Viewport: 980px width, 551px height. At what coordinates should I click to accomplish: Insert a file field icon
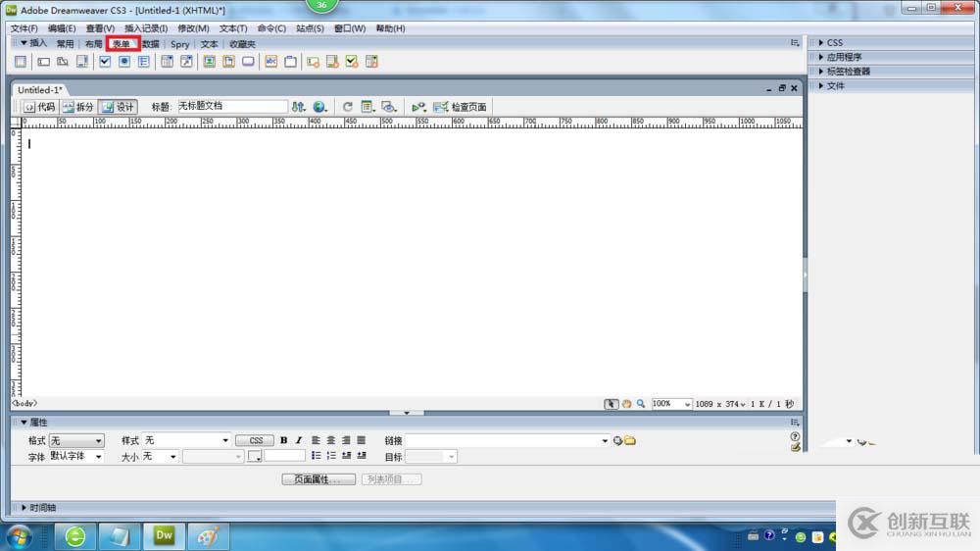click(x=228, y=62)
